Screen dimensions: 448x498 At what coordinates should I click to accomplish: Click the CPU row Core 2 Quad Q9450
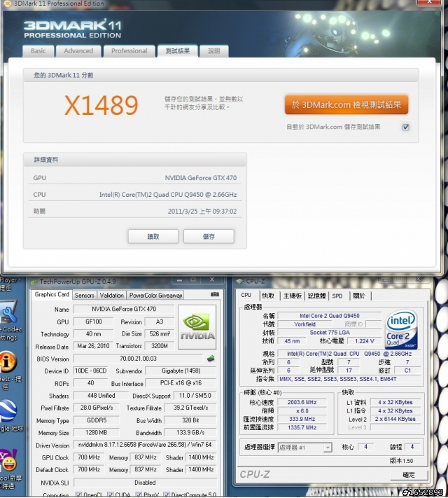click(x=135, y=195)
